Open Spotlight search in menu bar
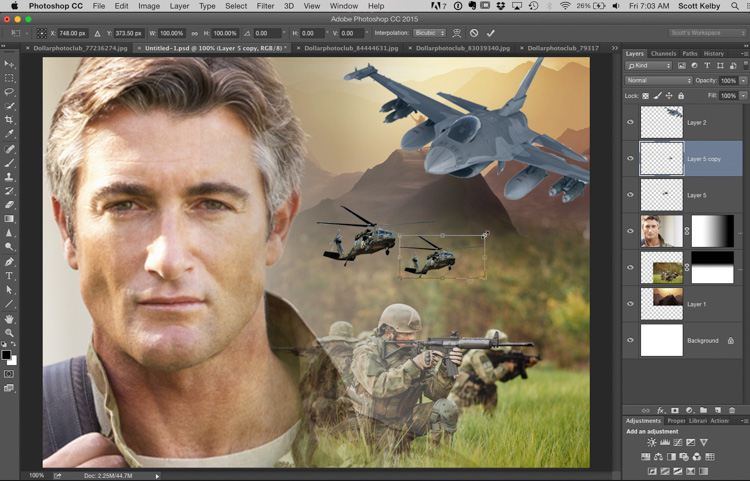The image size is (750, 481). [734, 6]
